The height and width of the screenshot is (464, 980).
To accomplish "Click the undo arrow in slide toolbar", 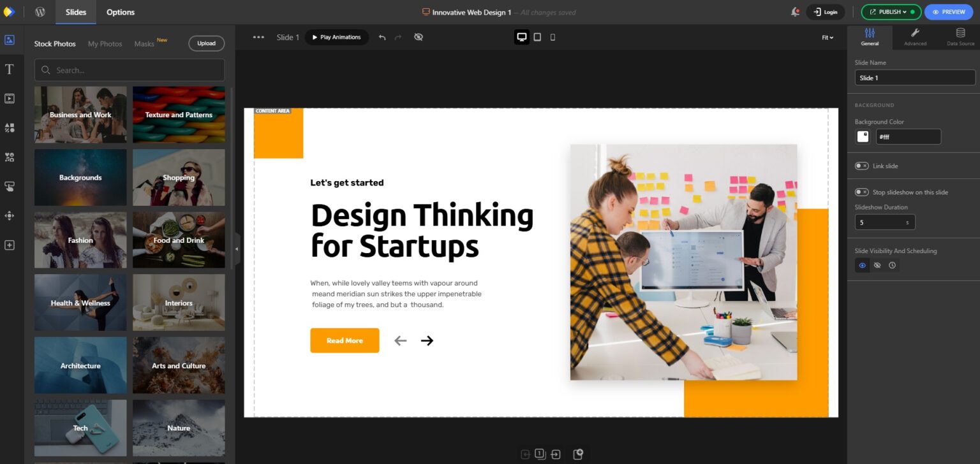I will [x=382, y=37].
